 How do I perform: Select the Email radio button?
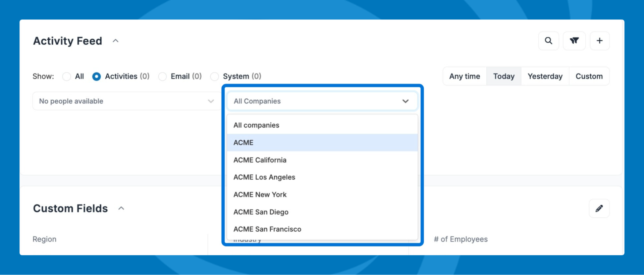(x=162, y=77)
